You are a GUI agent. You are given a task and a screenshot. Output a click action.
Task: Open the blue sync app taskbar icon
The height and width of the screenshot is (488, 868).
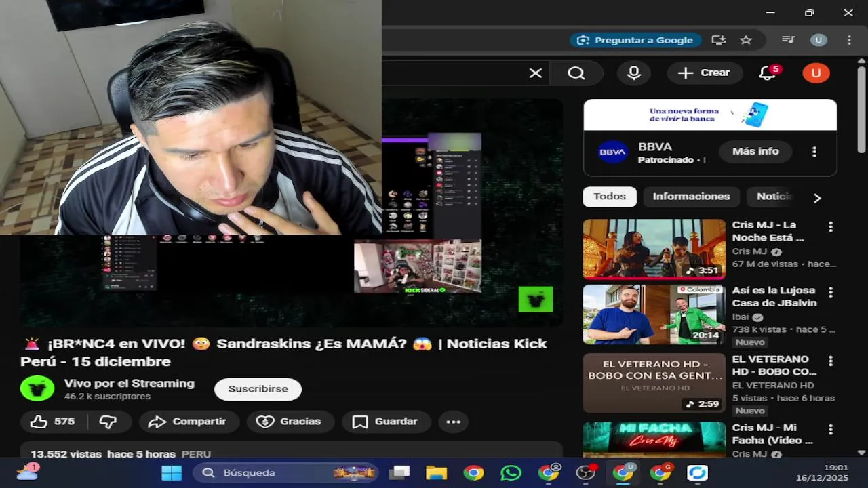(697, 473)
